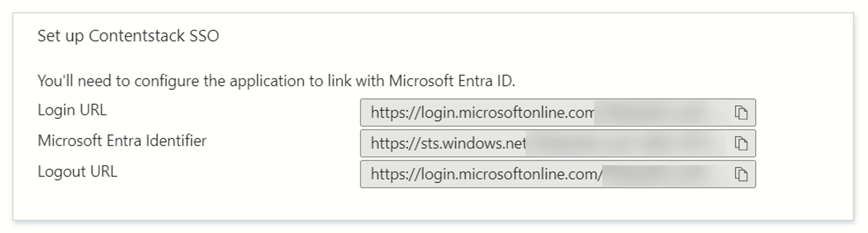Click the Set up Contentstack SSO heading

click(128, 36)
